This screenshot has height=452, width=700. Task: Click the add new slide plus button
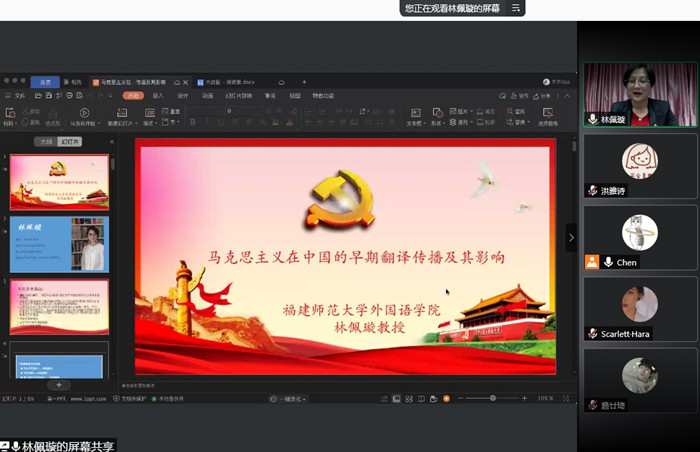coord(58,385)
